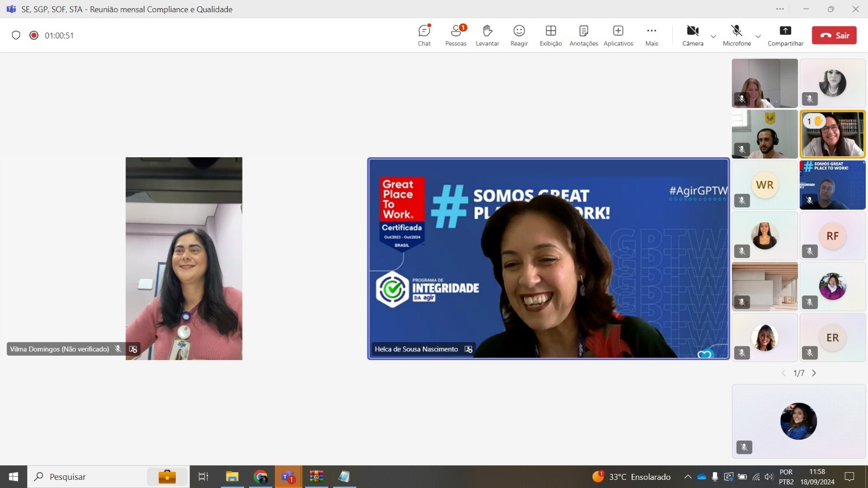Open the Mais options menu
The image size is (868, 488).
point(652,35)
